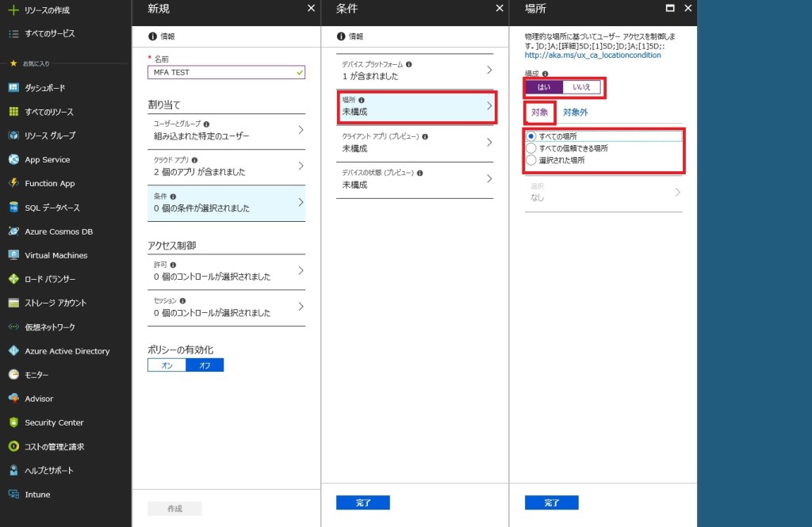Open the load balancer icon
The width and height of the screenshot is (812, 527).
14,279
